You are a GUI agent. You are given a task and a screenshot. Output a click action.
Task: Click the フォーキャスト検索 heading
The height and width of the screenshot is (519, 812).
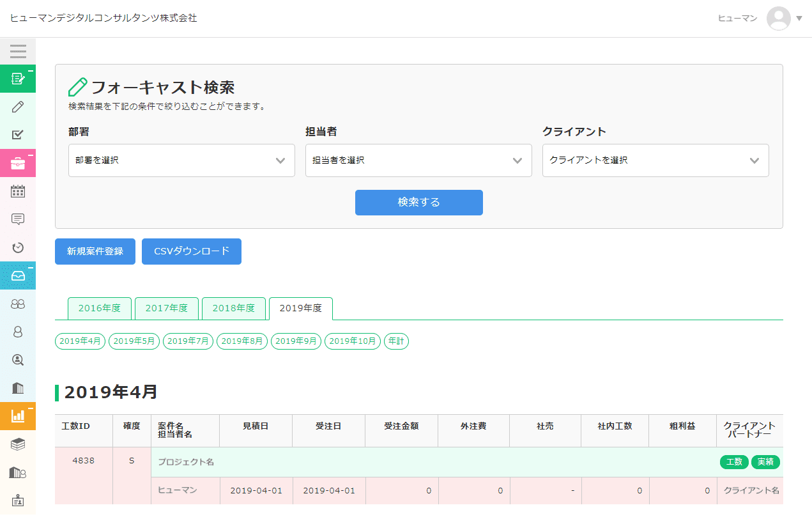click(163, 87)
